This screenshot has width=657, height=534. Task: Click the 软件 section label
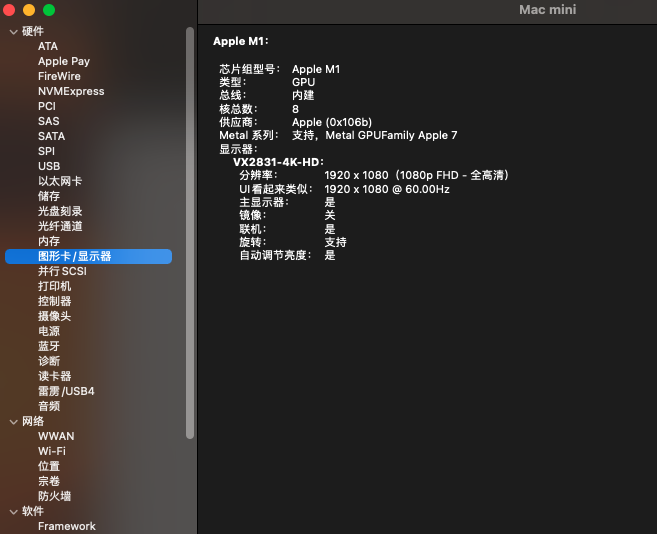[x=33, y=511]
